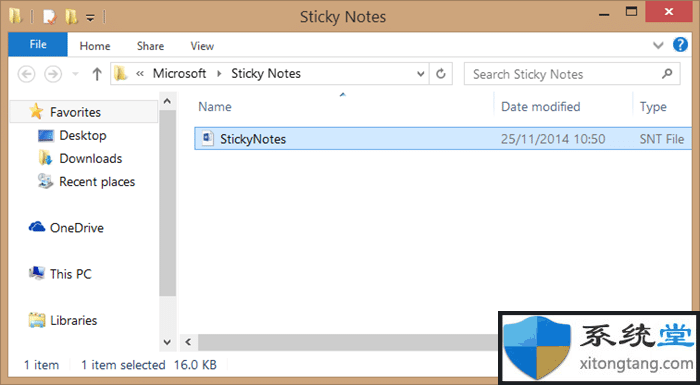Switch to the View ribbon tab

(202, 46)
